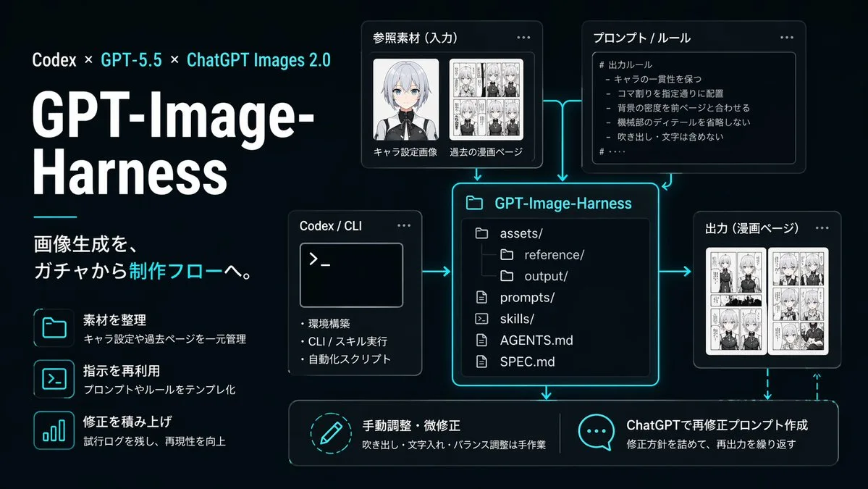Viewport: 868px width, 489px height.
Task: Click the assets/ folder icon
Action: click(481, 234)
